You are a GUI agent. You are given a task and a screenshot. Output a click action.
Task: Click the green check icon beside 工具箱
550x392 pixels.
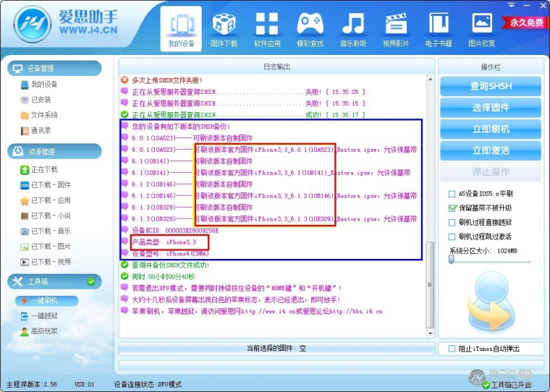coord(91,281)
